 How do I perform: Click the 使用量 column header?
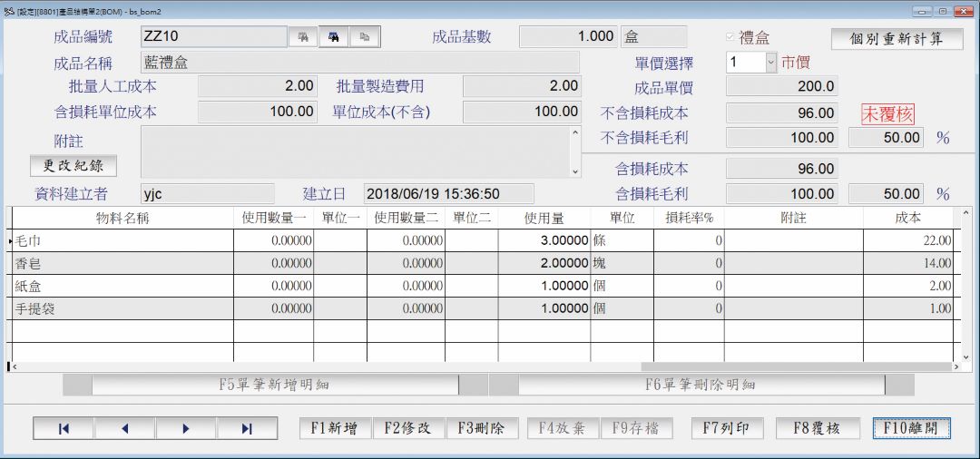click(x=544, y=218)
